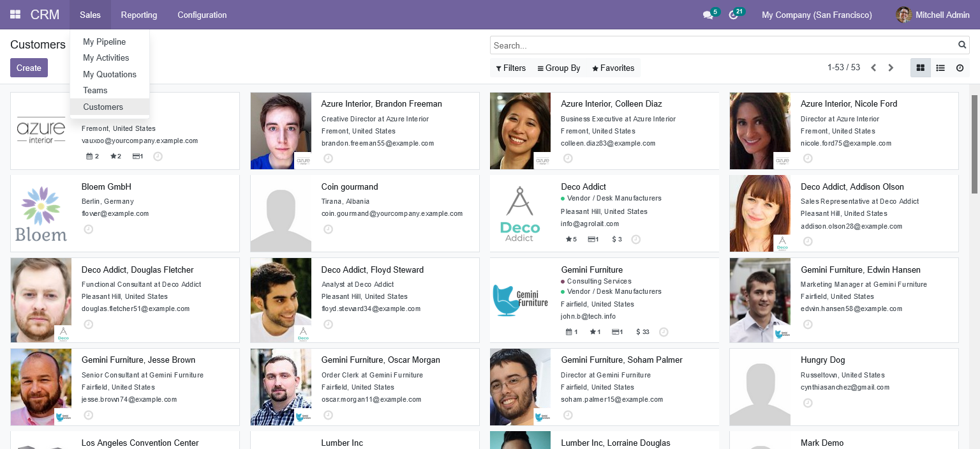Image resolution: width=980 pixels, height=449 pixels.
Task: Click Colleen Diaz profile photo
Action: click(x=521, y=131)
